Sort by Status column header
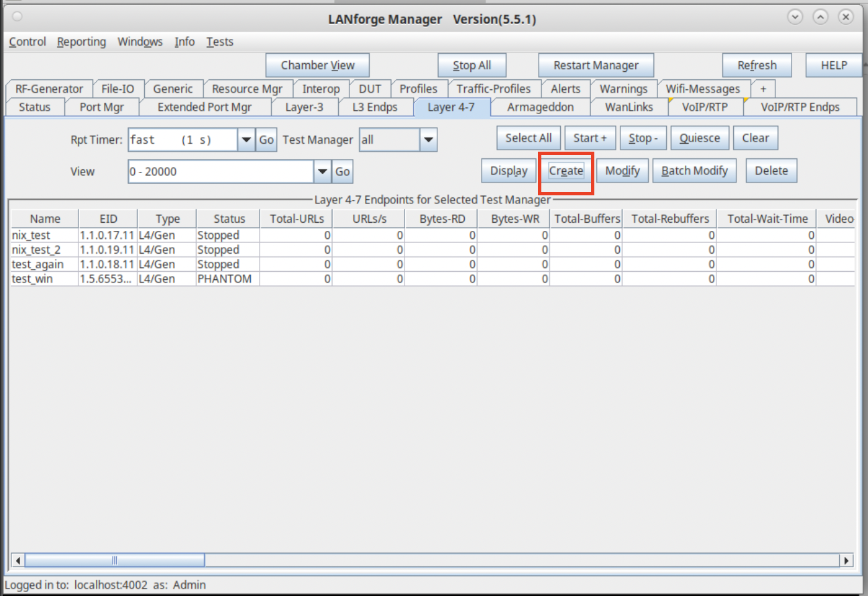Screen dimensions: 868x596 click(x=229, y=219)
